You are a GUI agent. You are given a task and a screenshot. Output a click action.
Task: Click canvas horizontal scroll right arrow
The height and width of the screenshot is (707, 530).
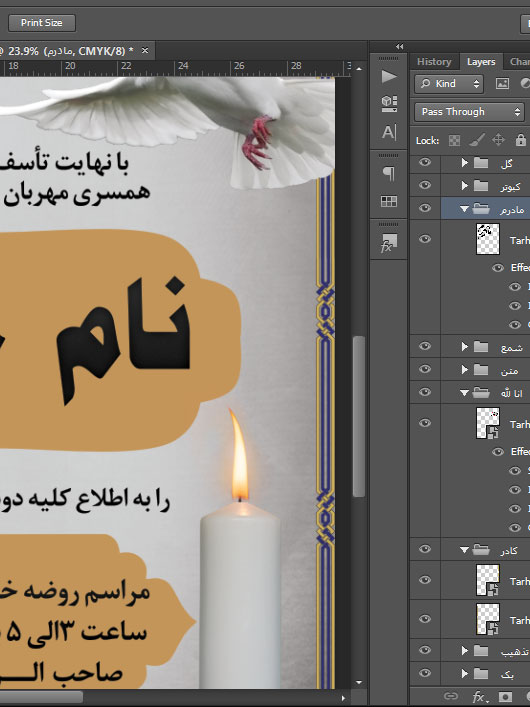click(344, 698)
